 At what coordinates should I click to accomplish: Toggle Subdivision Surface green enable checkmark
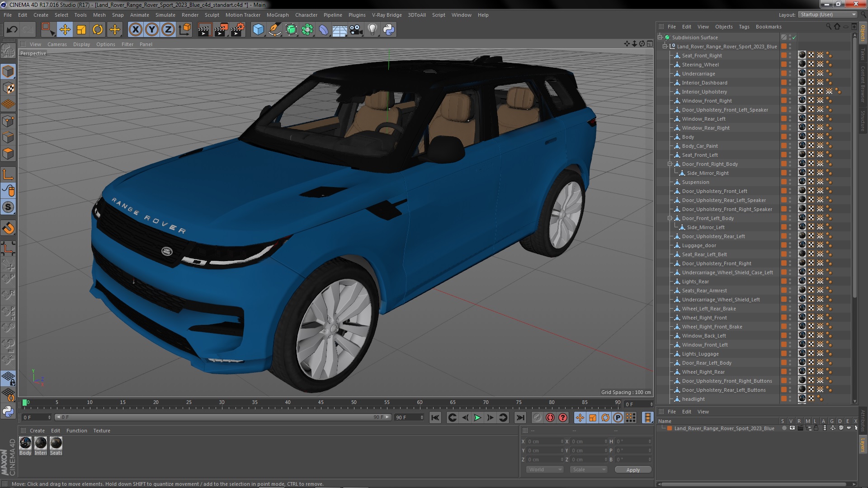[794, 38]
